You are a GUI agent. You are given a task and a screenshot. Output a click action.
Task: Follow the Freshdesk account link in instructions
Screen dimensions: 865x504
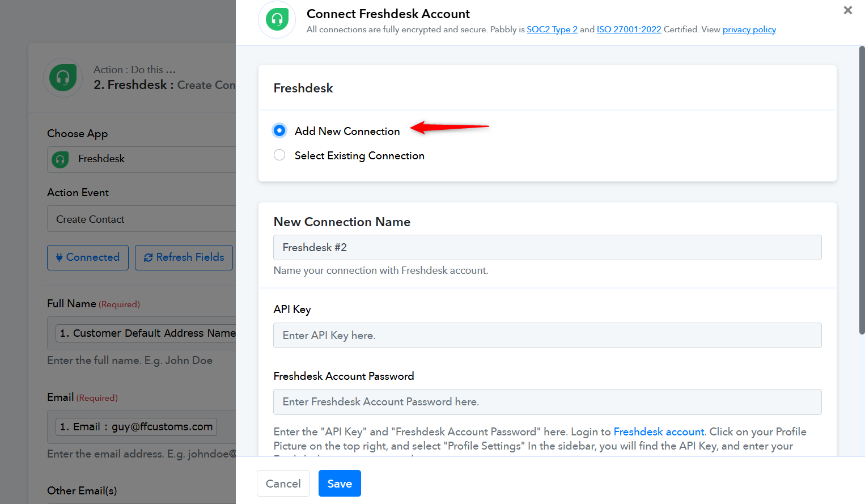(x=659, y=431)
